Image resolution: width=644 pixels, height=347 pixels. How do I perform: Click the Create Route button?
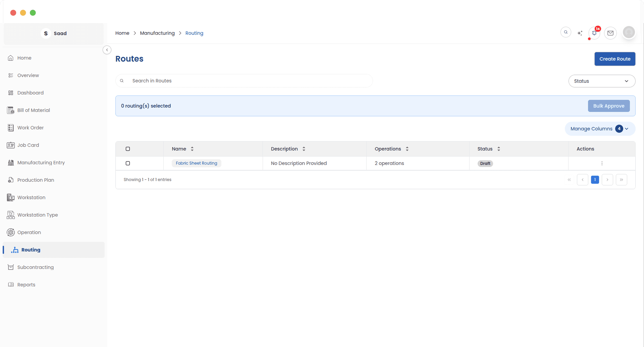[x=614, y=59]
